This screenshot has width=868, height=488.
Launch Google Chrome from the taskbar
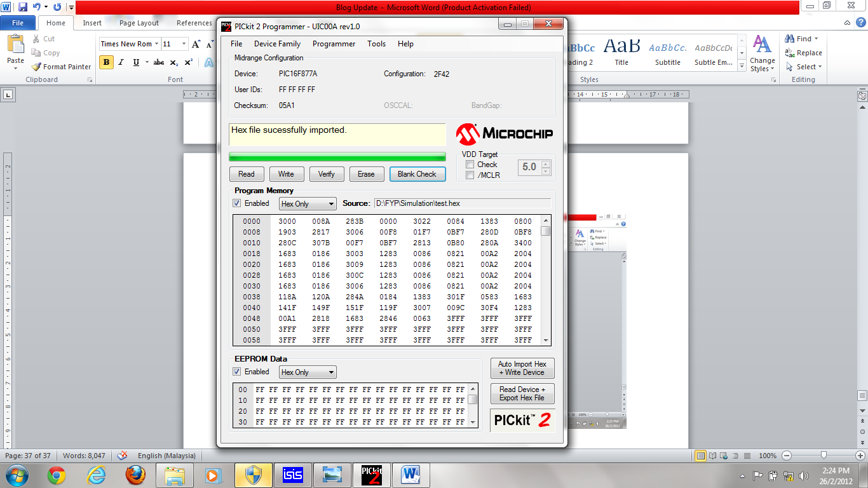[57, 475]
